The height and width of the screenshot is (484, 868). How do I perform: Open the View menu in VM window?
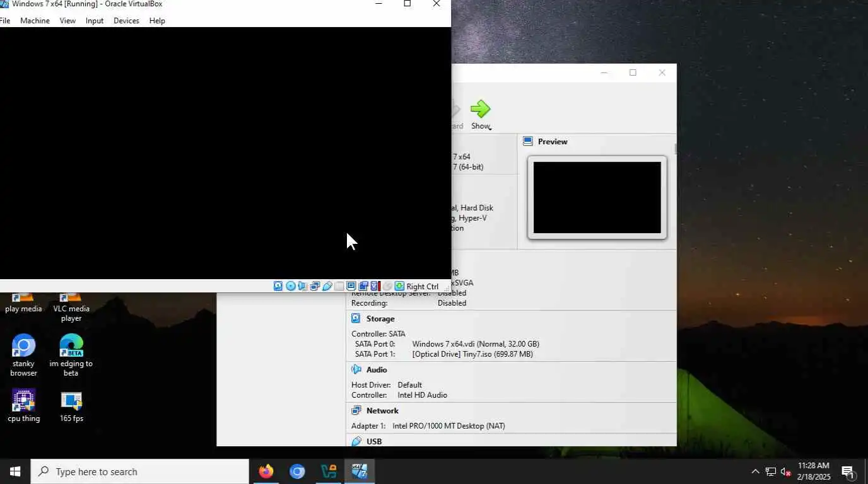[x=67, y=21]
